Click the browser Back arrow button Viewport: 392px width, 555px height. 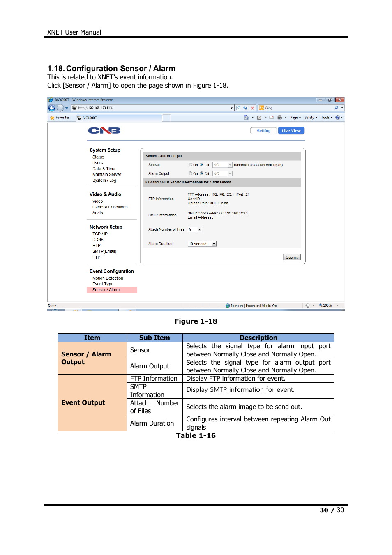click(52, 108)
